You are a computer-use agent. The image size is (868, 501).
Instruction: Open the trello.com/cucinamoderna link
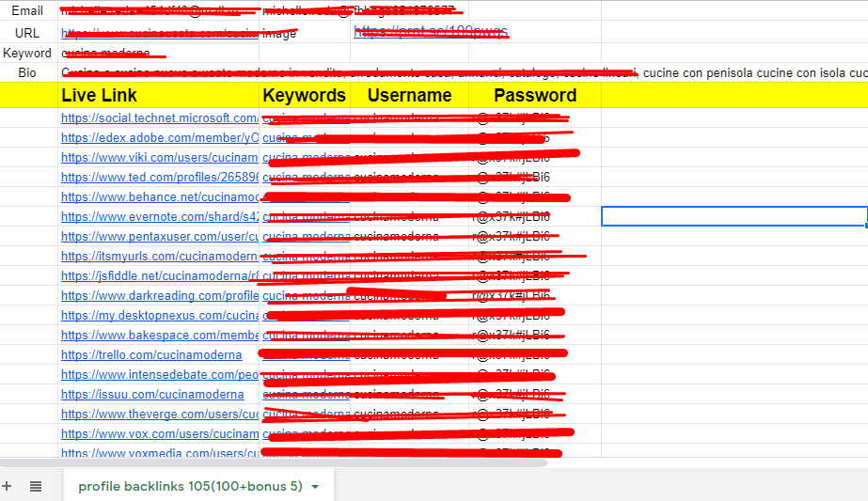(151, 355)
